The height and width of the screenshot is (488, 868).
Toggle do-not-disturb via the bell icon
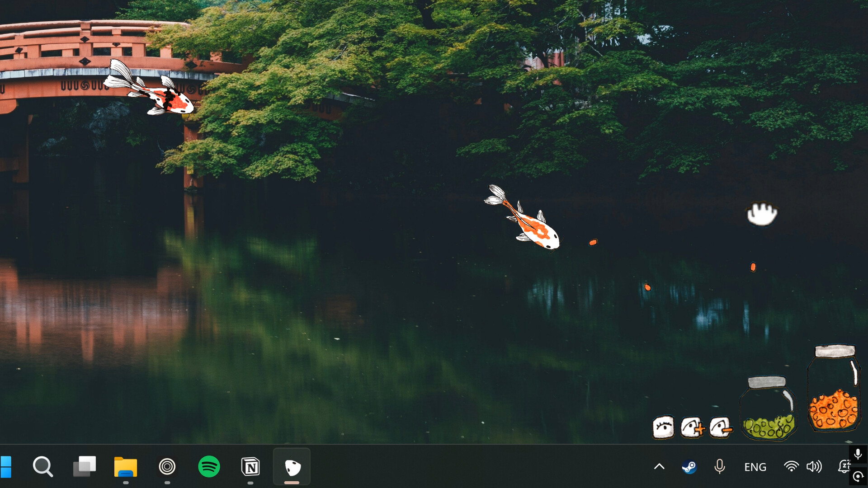pyautogui.click(x=844, y=467)
